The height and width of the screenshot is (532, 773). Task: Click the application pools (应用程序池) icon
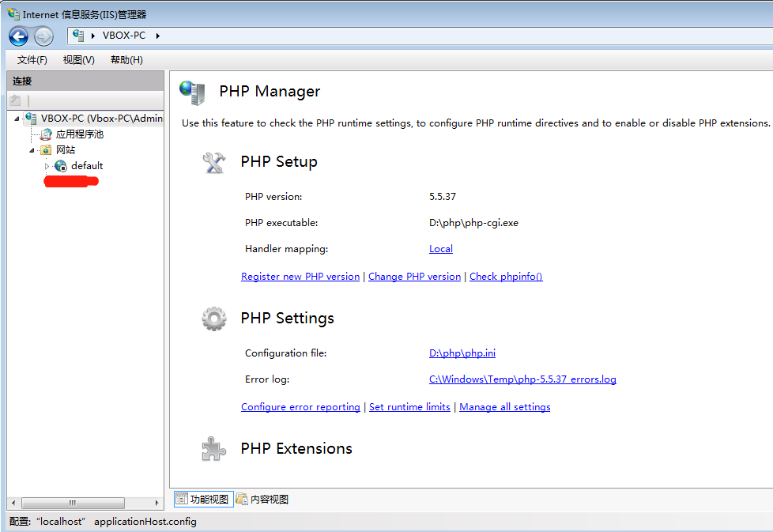point(46,134)
